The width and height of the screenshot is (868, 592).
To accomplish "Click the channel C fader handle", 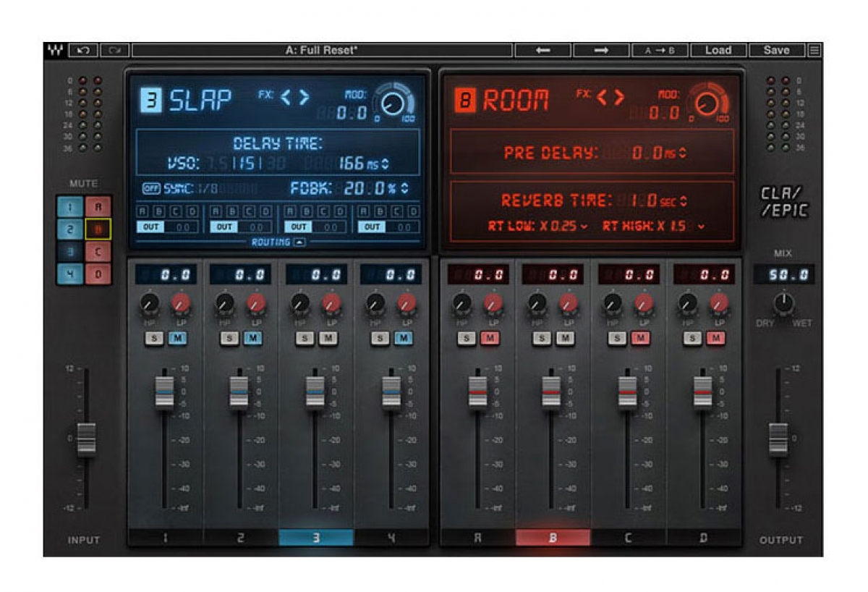I will pyautogui.click(x=628, y=393).
